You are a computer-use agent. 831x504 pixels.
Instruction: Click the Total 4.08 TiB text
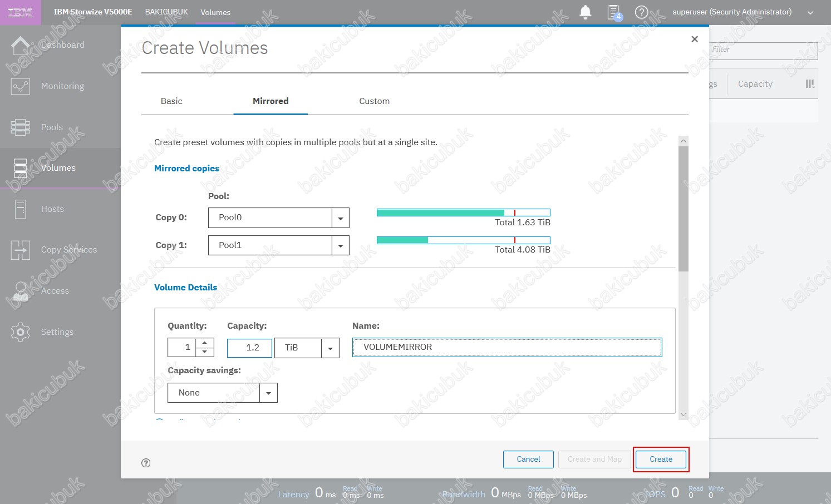coord(523,250)
